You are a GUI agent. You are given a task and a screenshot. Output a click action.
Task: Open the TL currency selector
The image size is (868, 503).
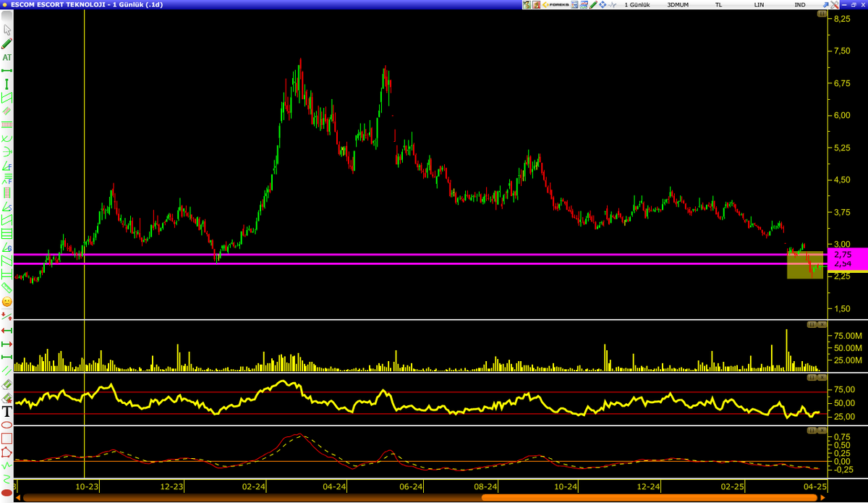[718, 5]
